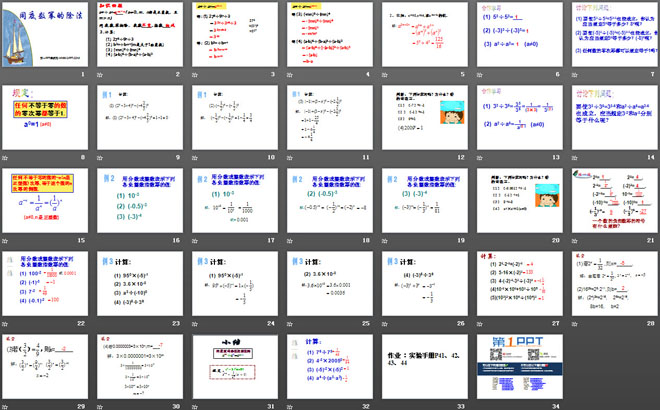The image size is (660, 410).
Task: Click the animation star icon below slide 32
Action: coord(288,407)
